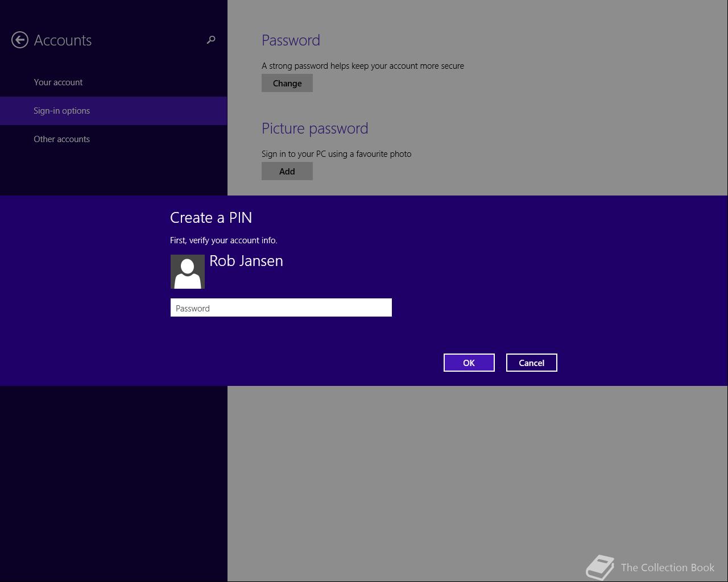Screen dimensions: 728x582
Task: Go back using the Accounts arrow icon
Action: [20, 40]
